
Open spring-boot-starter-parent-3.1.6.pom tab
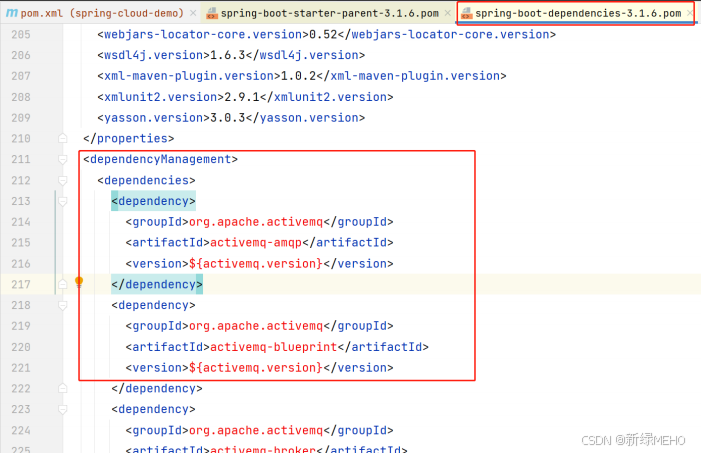coord(329,13)
